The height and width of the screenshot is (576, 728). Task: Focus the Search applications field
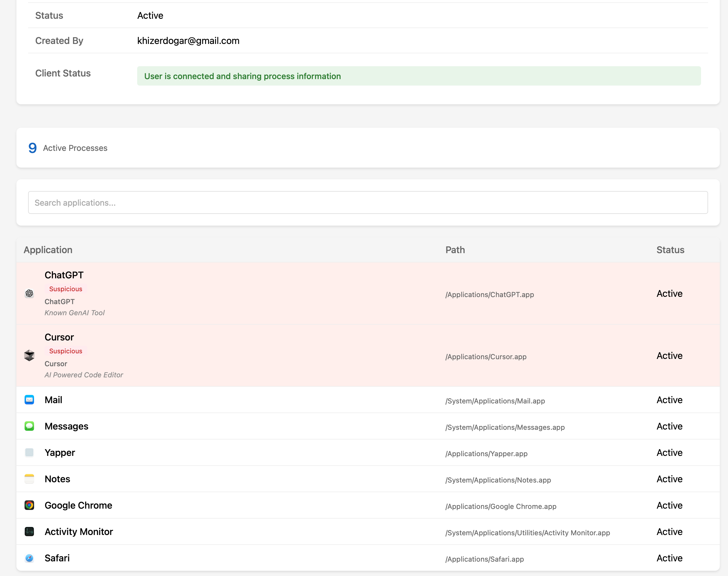click(368, 203)
